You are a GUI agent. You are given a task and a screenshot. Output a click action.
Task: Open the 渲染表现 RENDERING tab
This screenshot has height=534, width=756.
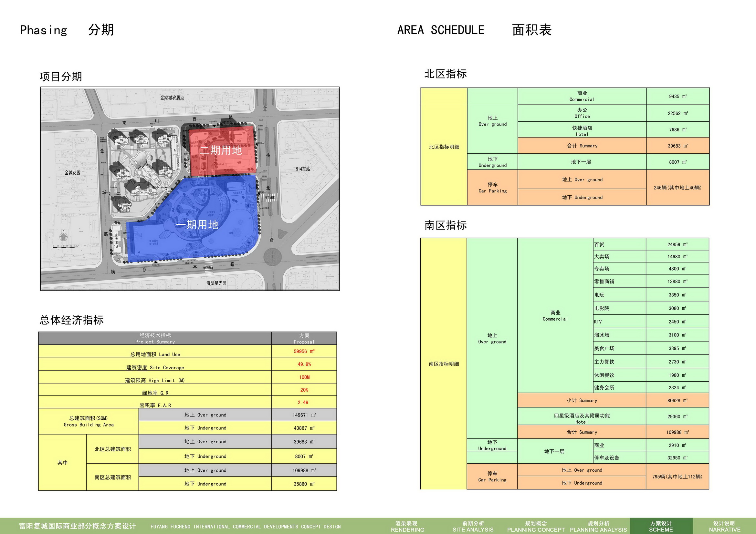[x=407, y=526]
